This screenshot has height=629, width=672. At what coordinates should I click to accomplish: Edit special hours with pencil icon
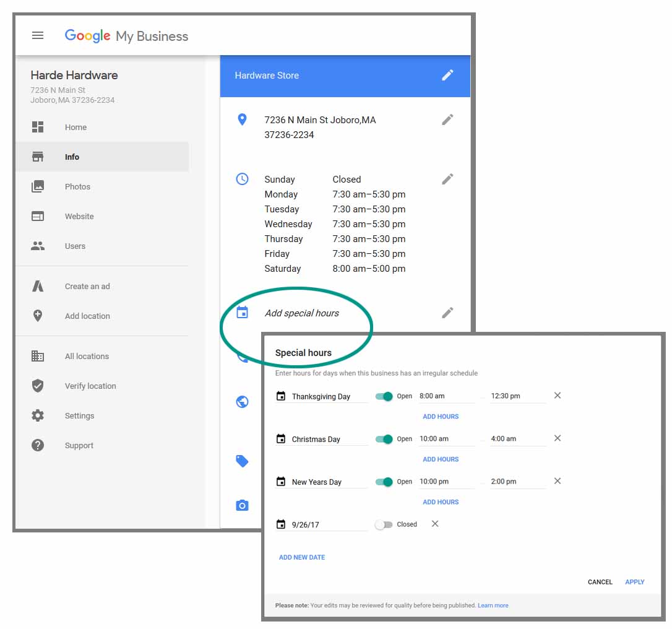pos(447,313)
